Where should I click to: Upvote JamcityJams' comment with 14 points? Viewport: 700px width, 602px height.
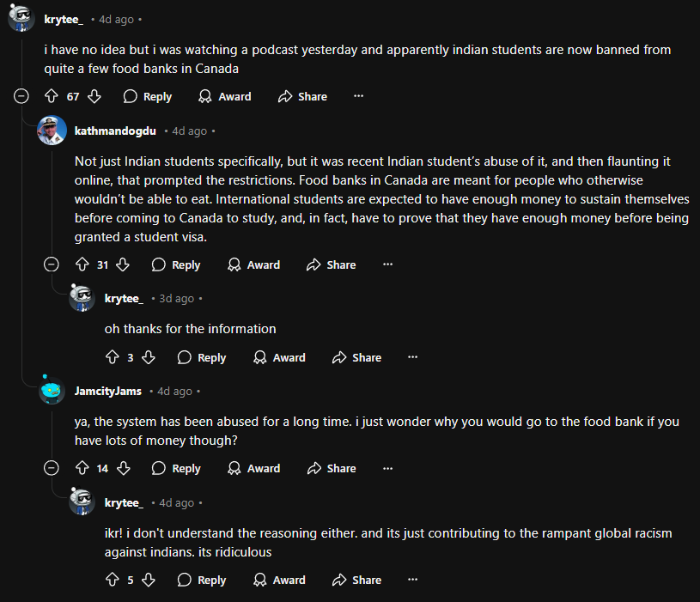coord(82,468)
